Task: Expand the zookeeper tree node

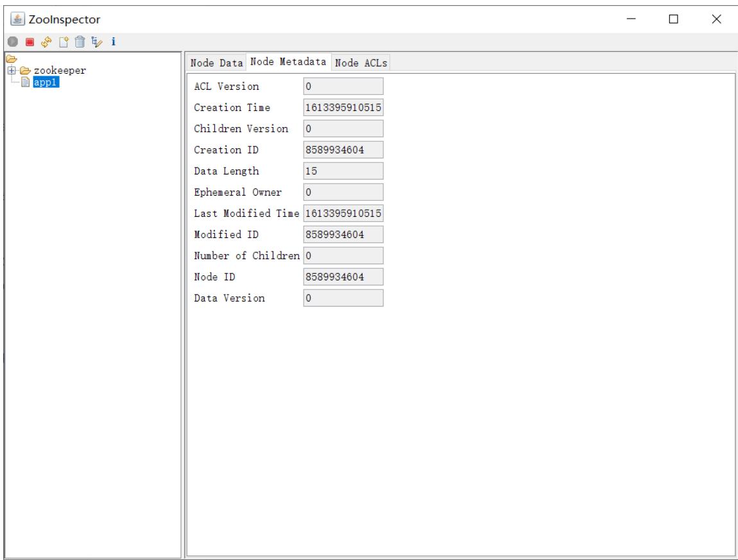Action: tap(12, 71)
